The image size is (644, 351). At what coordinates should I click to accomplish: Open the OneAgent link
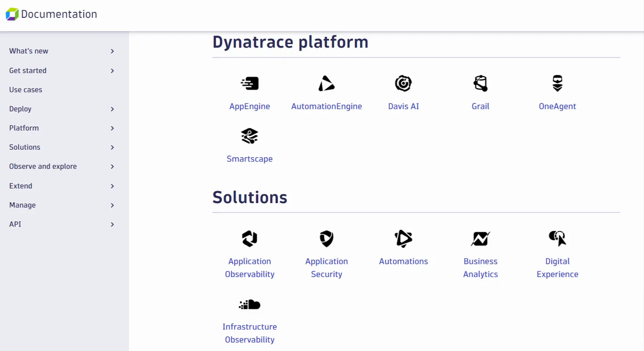coord(558,106)
